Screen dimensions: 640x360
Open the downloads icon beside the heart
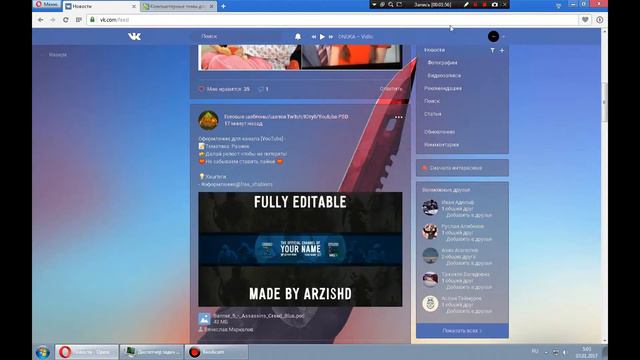[599, 20]
